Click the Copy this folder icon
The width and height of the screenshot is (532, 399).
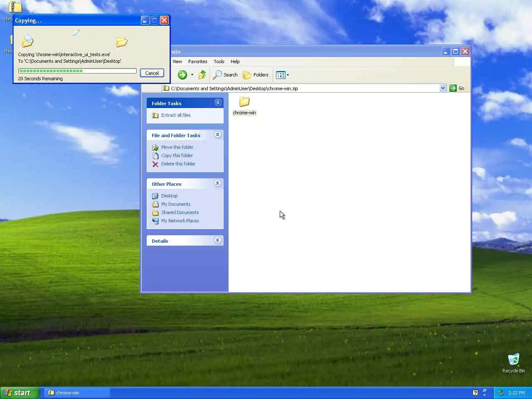tap(155, 155)
